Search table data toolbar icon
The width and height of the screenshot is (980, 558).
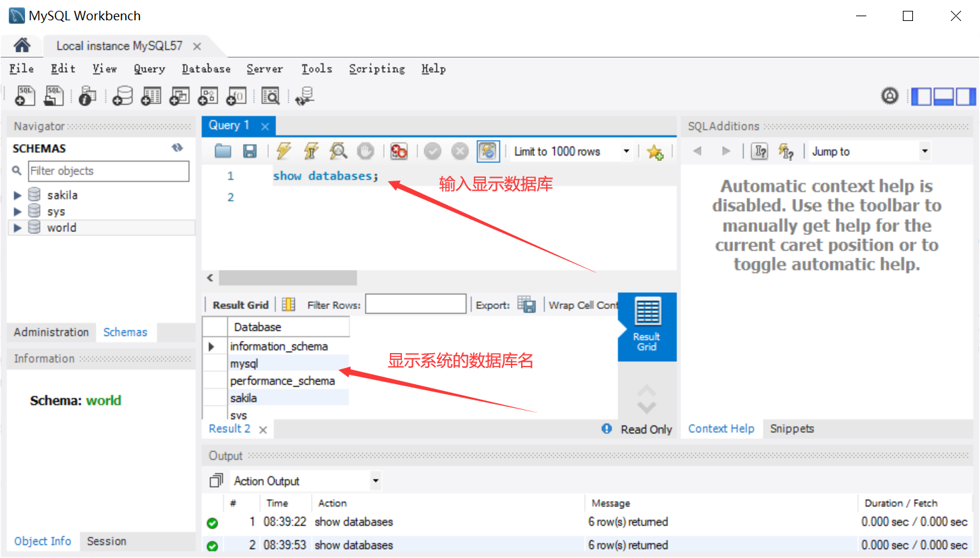click(270, 96)
